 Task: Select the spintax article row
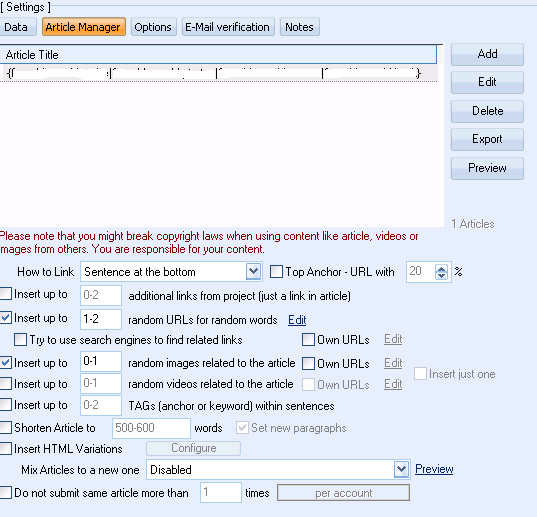point(218,73)
